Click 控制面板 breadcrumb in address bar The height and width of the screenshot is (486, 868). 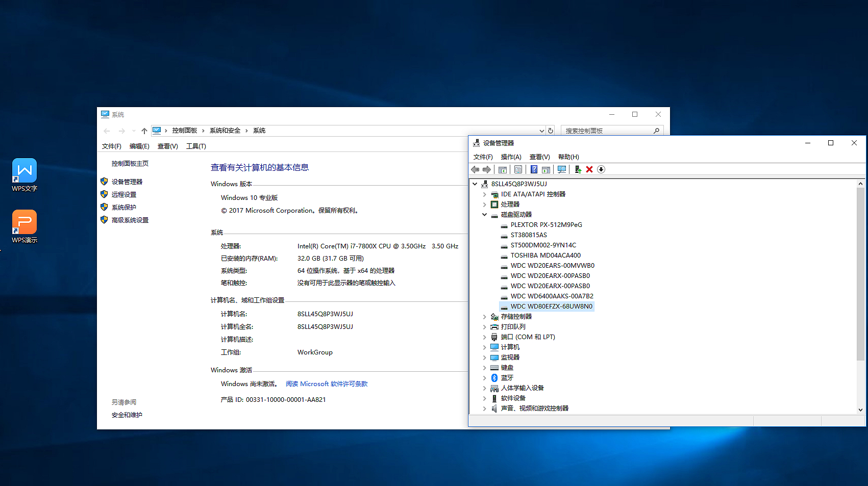[x=185, y=131]
